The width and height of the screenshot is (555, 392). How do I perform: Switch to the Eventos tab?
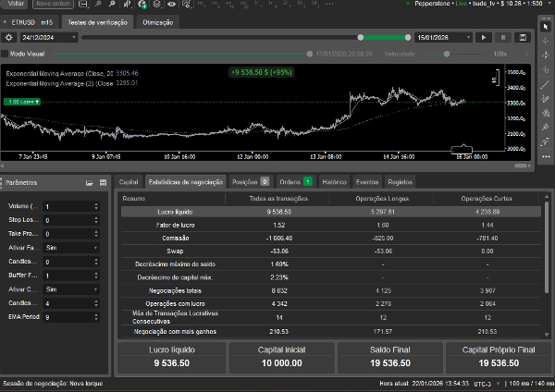367,182
